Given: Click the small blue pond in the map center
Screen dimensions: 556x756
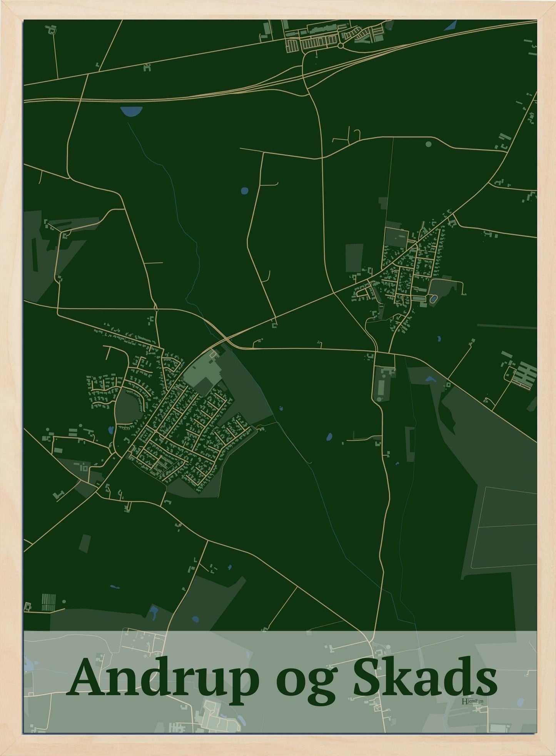Looking at the screenshot, I should [329, 436].
